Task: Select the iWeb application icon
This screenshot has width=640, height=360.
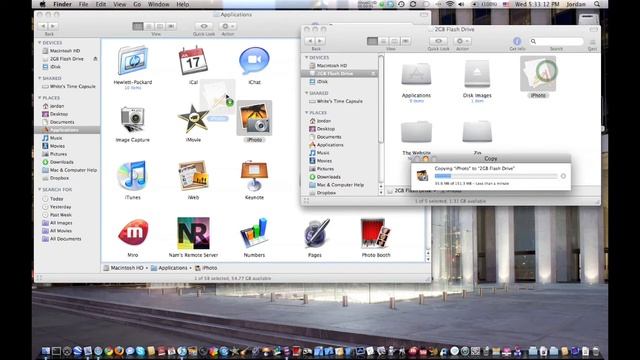Action: pyautogui.click(x=193, y=176)
